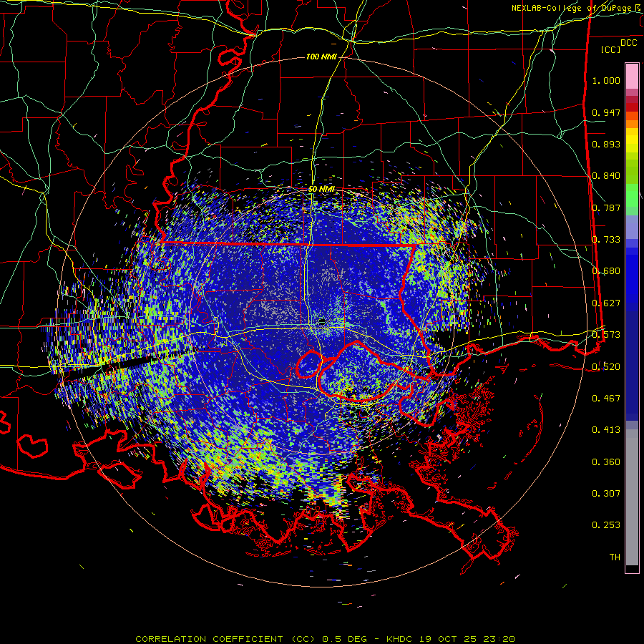Click the 0.360 legend value
Screen dimensions: 644x644
(606, 462)
